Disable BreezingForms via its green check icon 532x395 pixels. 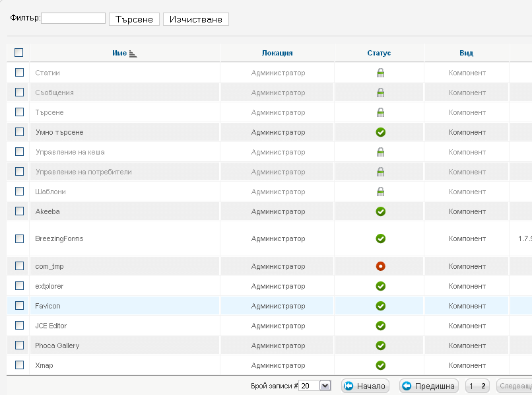point(380,238)
